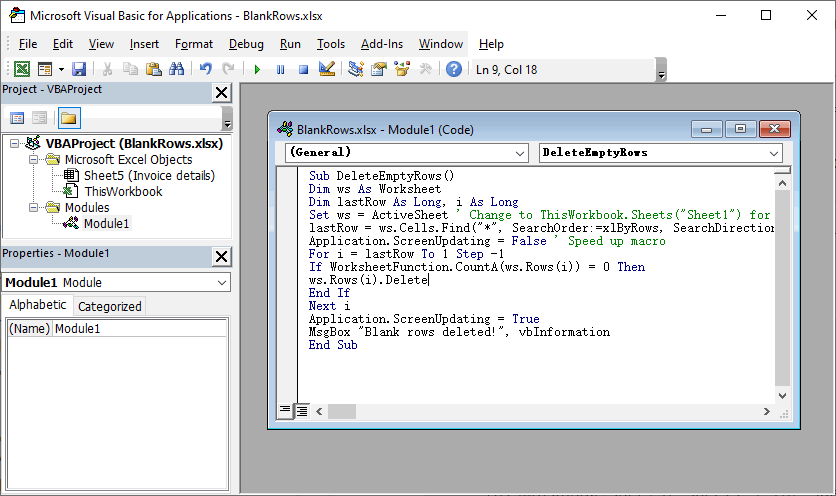Close the Project - VBAProject pane
Screen dimensions: 836x496
point(221,93)
